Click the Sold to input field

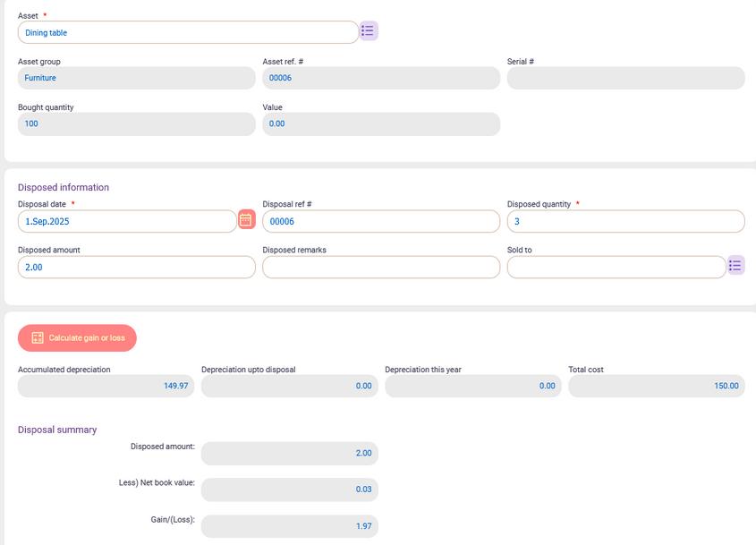click(x=616, y=267)
